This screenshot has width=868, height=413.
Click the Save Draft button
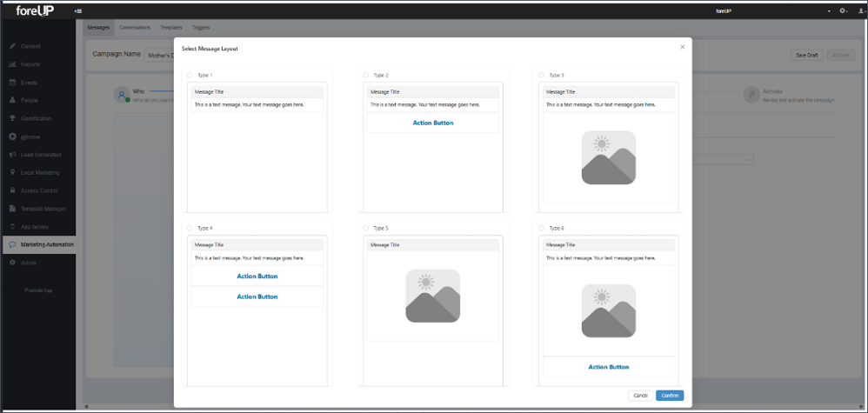tap(807, 56)
